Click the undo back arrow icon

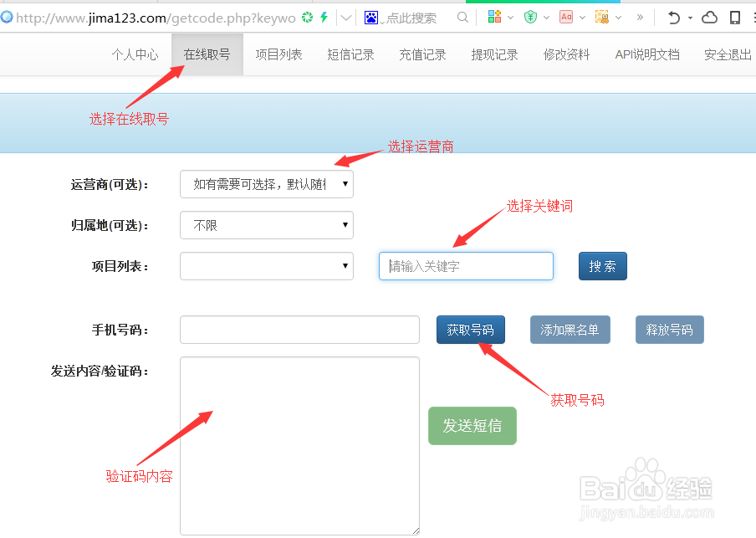[673, 17]
